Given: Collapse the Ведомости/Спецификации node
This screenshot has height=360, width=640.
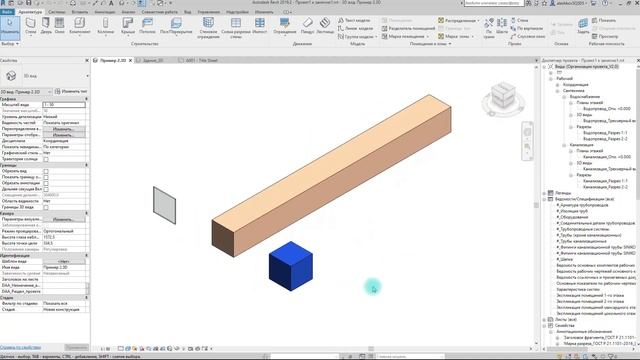Looking at the screenshot, I should (x=544, y=199).
